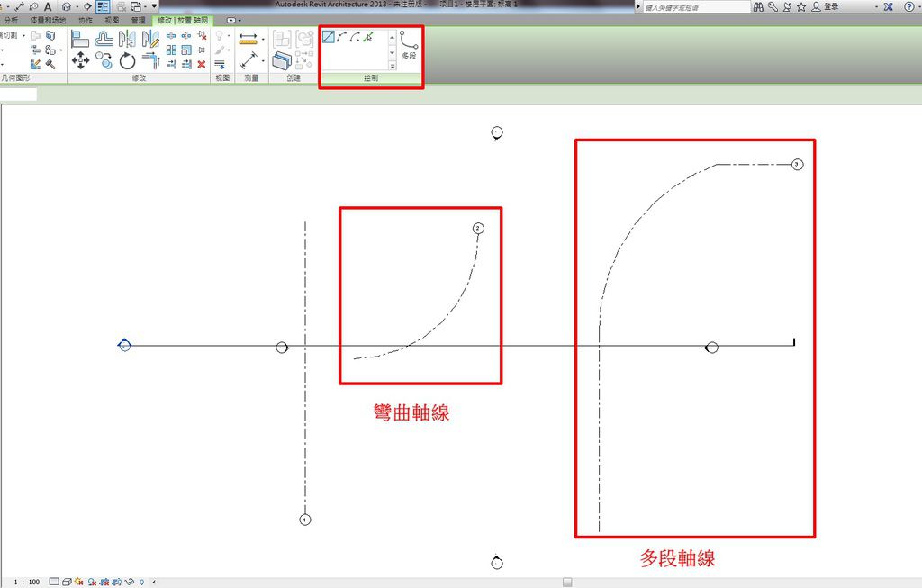The image size is (922, 588).
Task: Toggle Shadows off icon
Action: 92,582
